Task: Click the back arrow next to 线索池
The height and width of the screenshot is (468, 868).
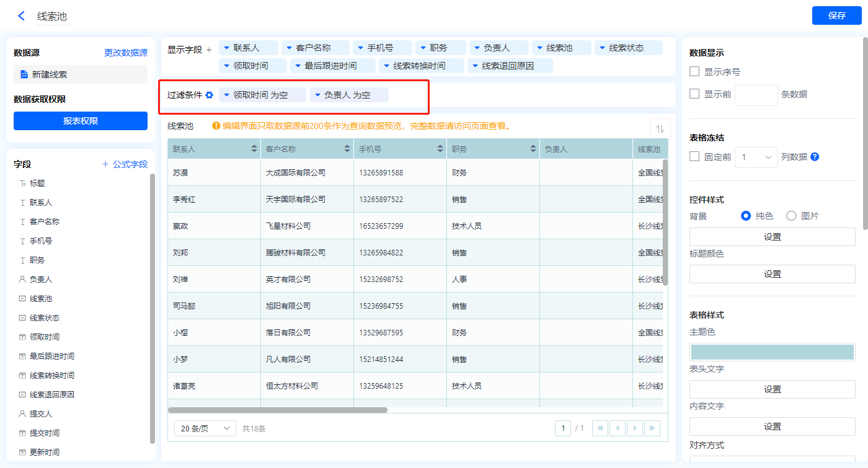Action: (x=22, y=16)
